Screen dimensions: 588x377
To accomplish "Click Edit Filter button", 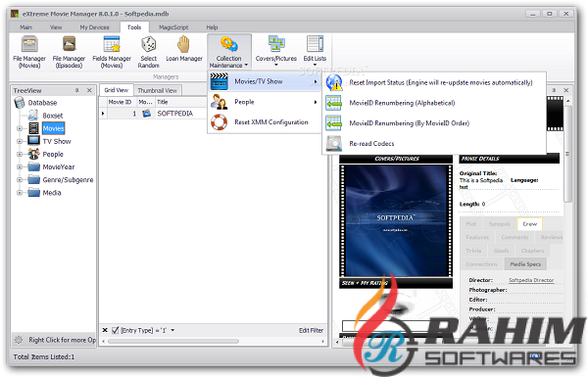I will coord(311,330).
